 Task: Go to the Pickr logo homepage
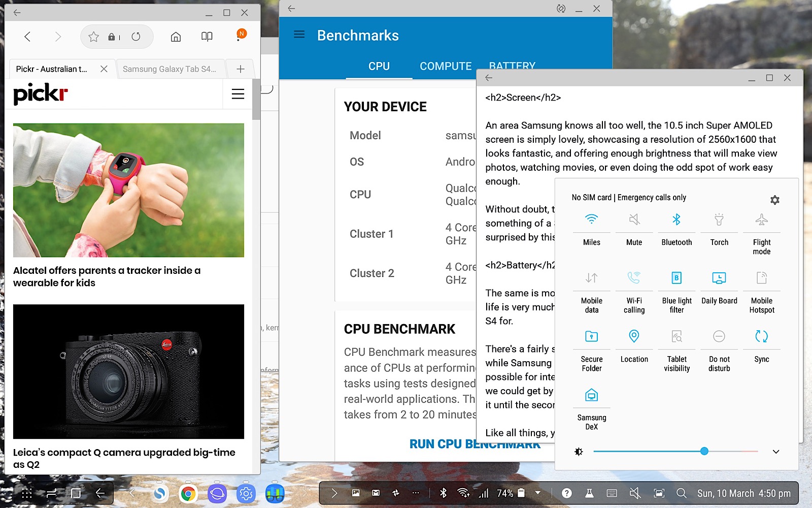click(40, 94)
